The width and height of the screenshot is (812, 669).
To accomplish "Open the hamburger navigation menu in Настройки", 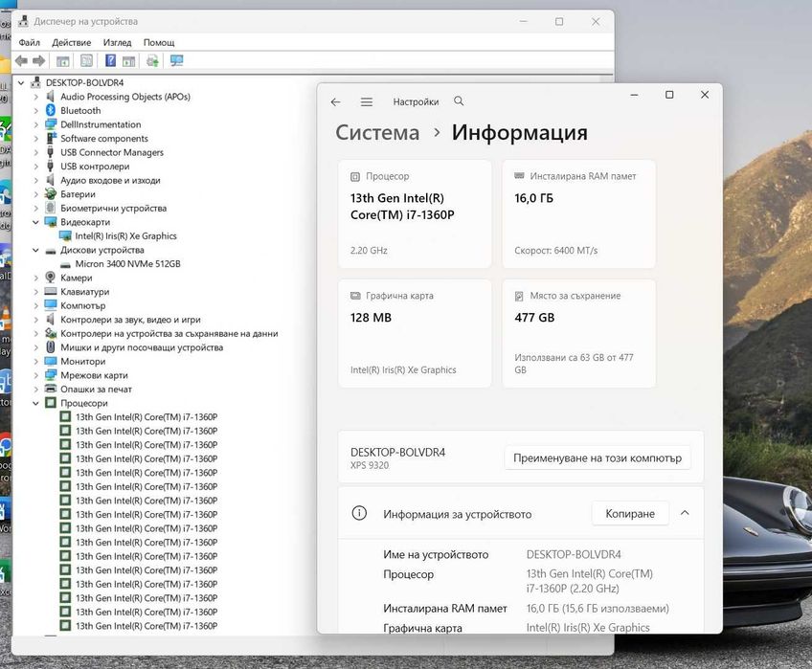I will click(x=367, y=102).
